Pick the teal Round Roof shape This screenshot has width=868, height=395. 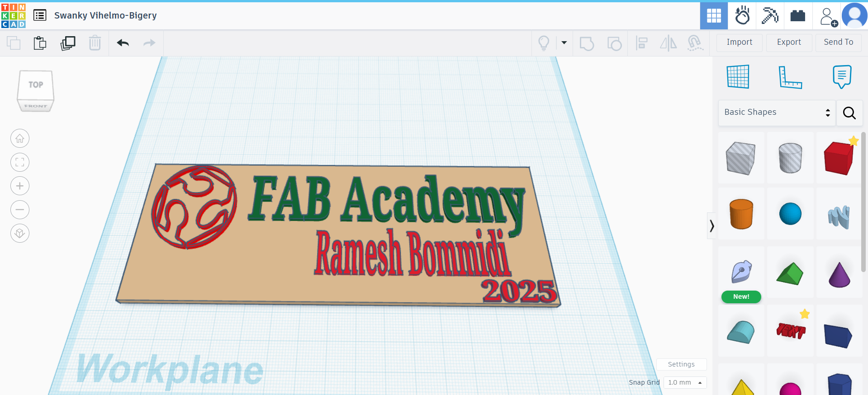pos(741,331)
